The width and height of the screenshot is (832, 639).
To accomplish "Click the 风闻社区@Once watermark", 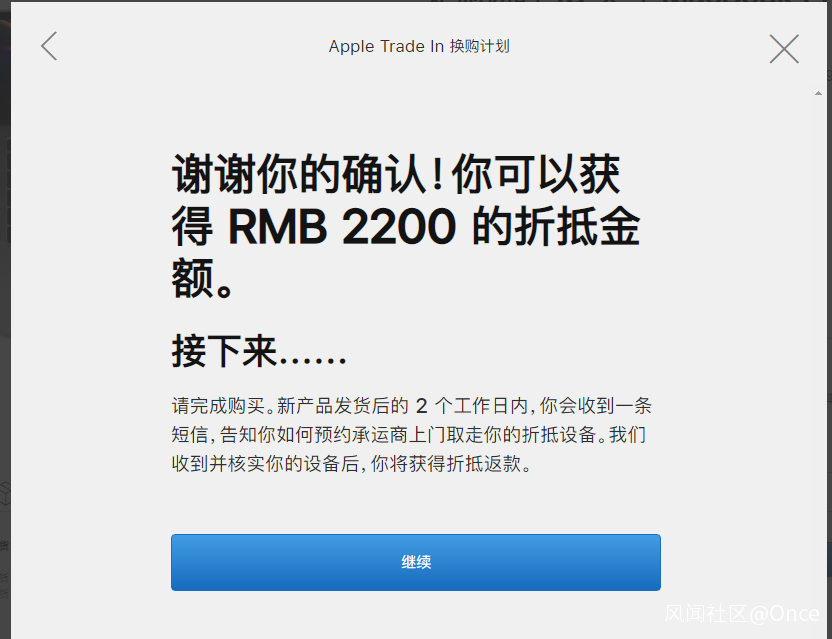I will click(742, 614).
